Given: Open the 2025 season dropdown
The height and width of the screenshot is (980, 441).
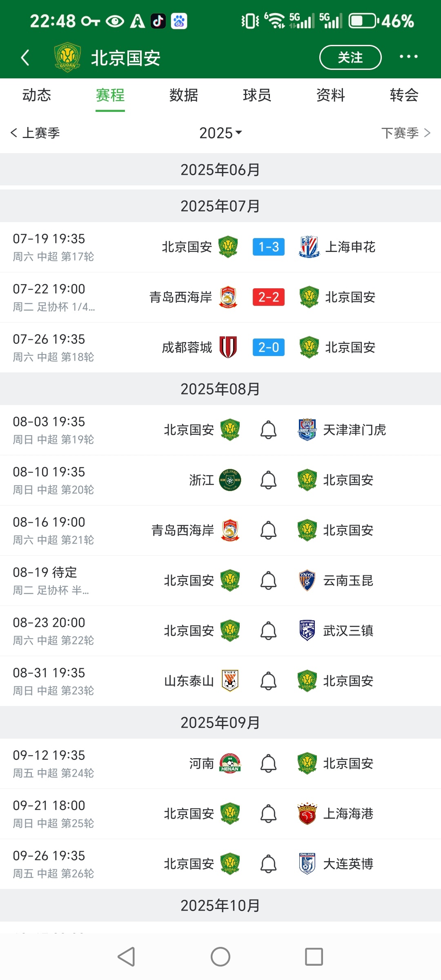Looking at the screenshot, I should [220, 133].
